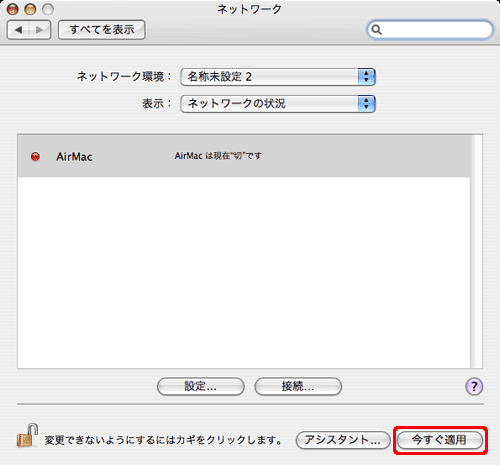Click the back navigation arrow
The width and height of the screenshot is (500, 465).
(x=18, y=30)
